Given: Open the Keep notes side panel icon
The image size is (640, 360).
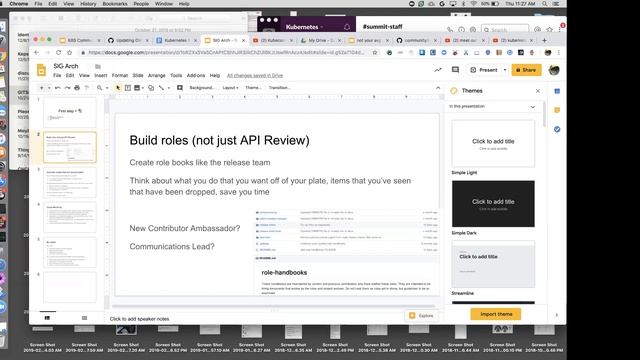Looking at the screenshot, I should pyautogui.click(x=557, y=110).
